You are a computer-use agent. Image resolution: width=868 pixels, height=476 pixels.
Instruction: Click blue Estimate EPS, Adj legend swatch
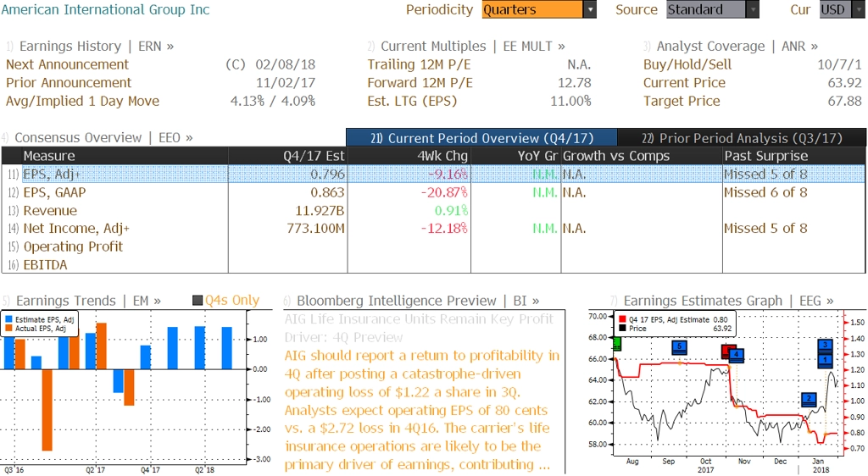[8, 319]
